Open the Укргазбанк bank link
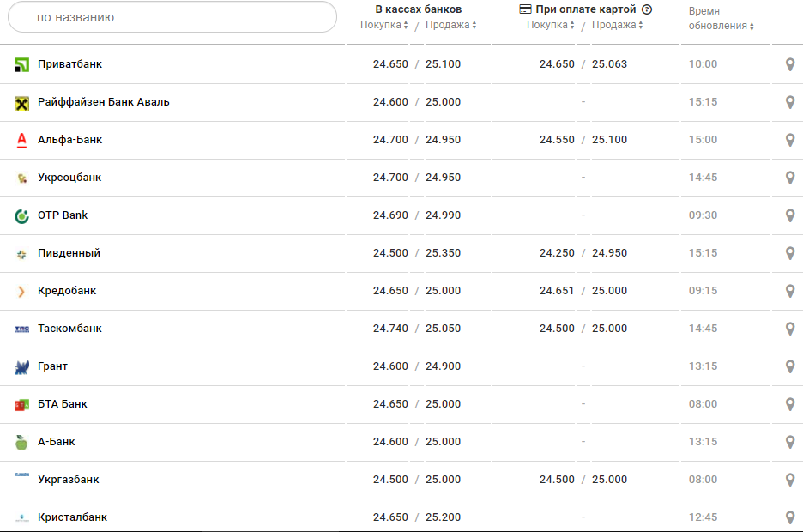The image size is (803, 532). tap(69, 480)
